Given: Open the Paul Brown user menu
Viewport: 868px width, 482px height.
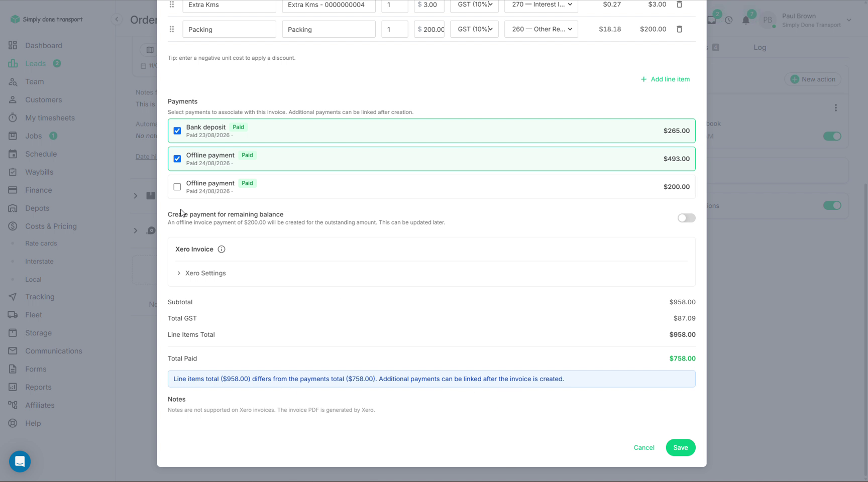Looking at the screenshot, I should coord(806,20).
